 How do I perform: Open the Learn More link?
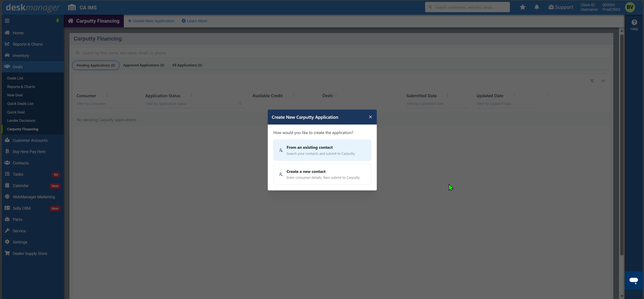click(194, 21)
